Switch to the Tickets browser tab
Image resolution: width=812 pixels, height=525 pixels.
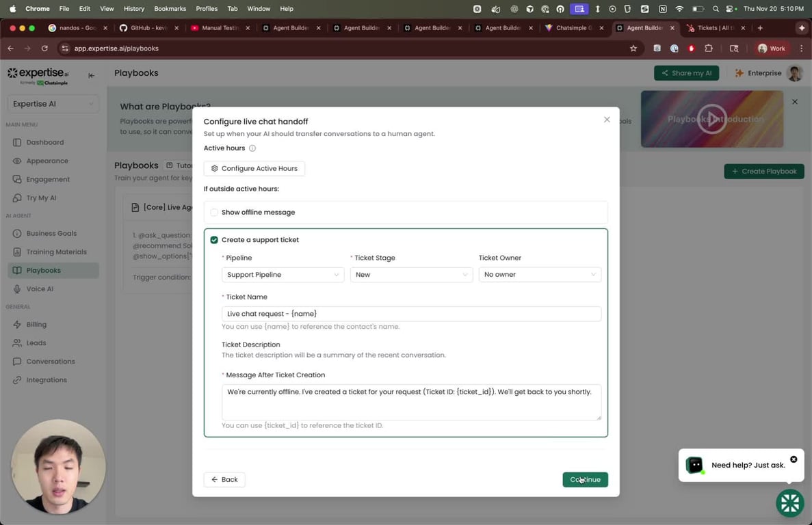pyautogui.click(x=715, y=28)
